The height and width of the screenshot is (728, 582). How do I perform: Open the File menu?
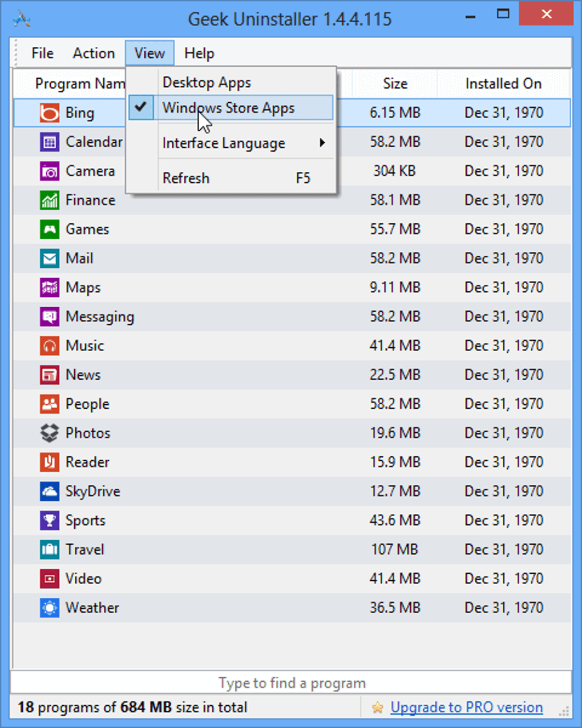(43, 53)
